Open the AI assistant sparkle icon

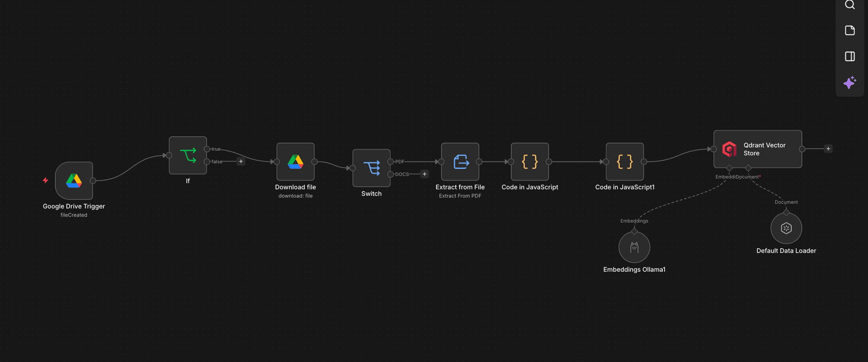850,82
